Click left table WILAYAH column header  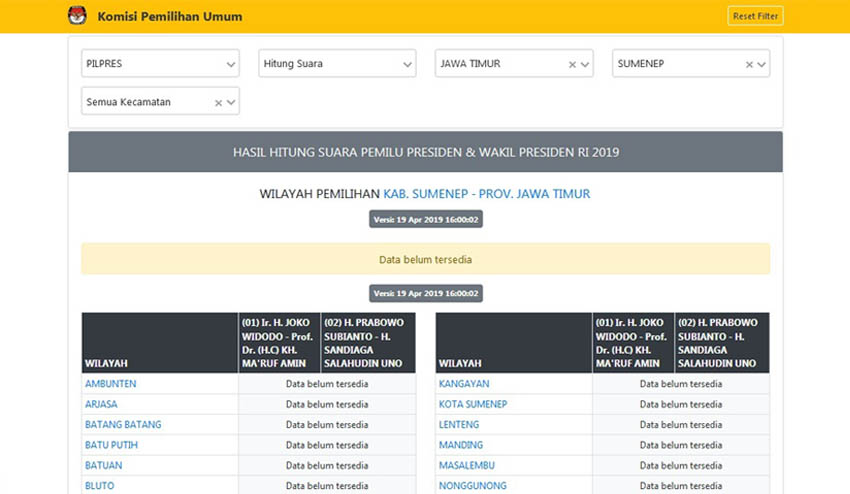tap(160, 343)
